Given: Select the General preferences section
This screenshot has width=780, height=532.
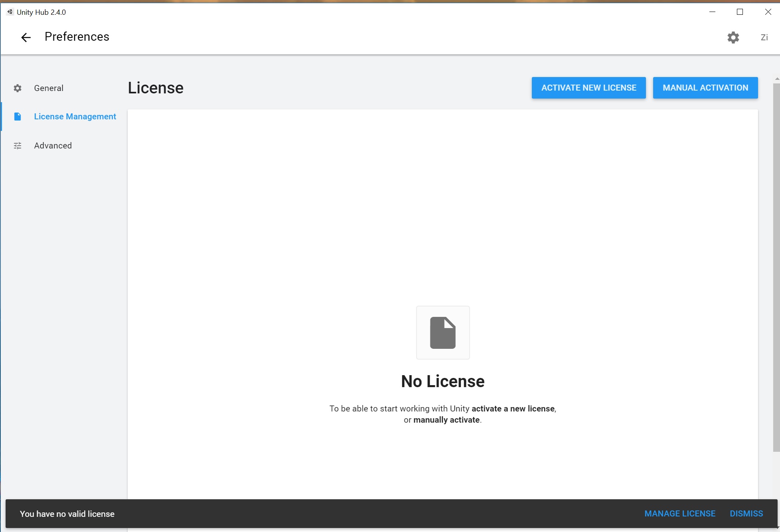Looking at the screenshot, I should (49, 88).
